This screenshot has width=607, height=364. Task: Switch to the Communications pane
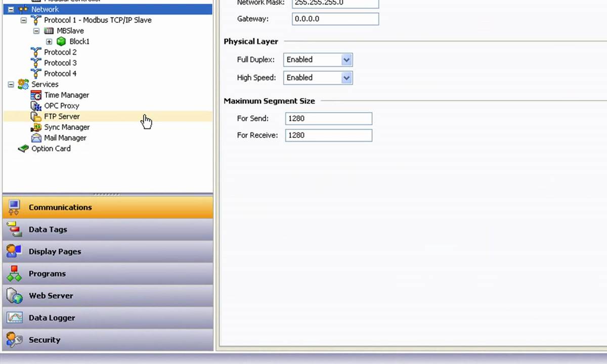pos(108,207)
